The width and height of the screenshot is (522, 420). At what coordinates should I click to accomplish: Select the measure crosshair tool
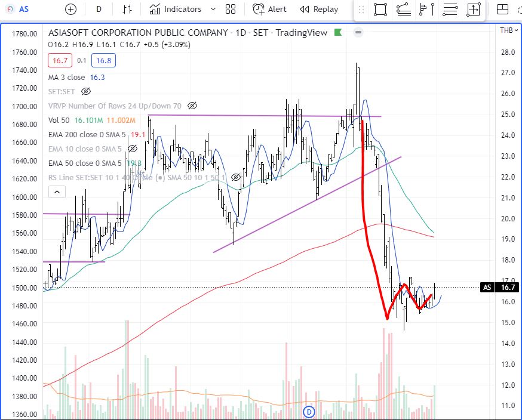click(x=473, y=10)
